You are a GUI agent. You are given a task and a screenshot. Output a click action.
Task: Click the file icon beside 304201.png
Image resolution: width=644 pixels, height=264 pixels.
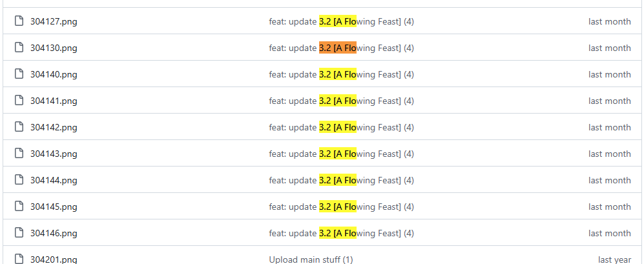click(x=19, y=259)
